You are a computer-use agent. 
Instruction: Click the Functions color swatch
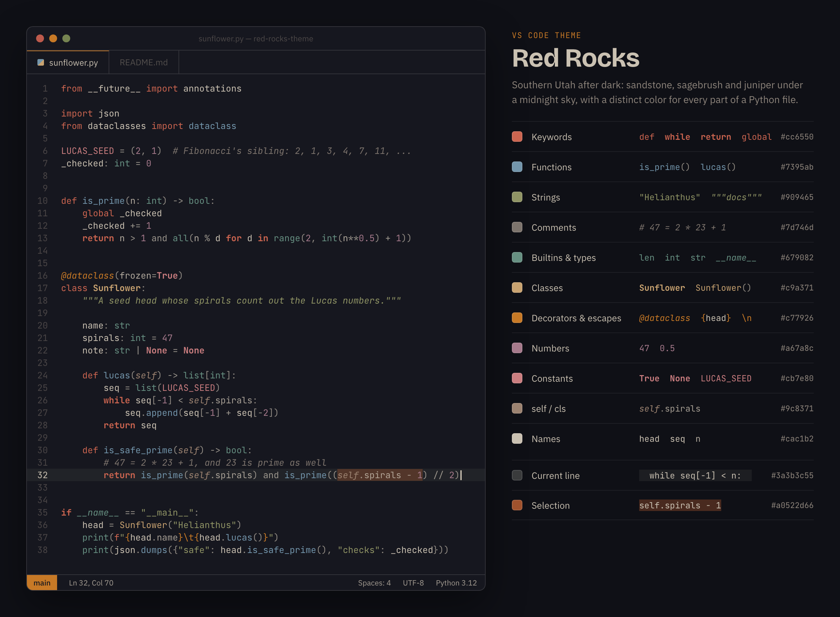517,167
